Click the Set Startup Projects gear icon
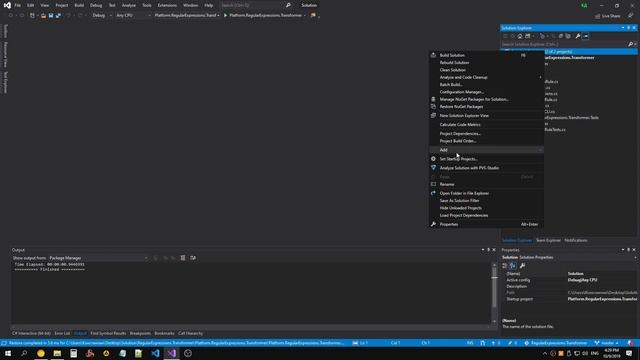The image size is (640, 360). 433,159
